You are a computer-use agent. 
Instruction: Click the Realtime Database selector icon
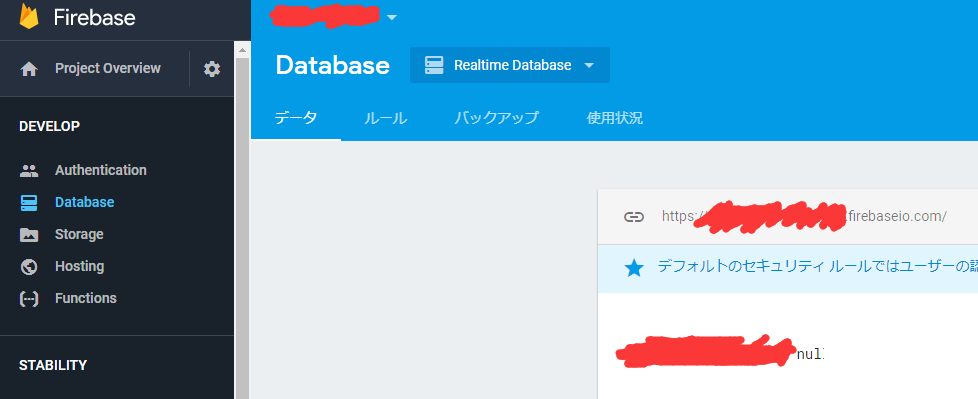(x=433, y=65)
